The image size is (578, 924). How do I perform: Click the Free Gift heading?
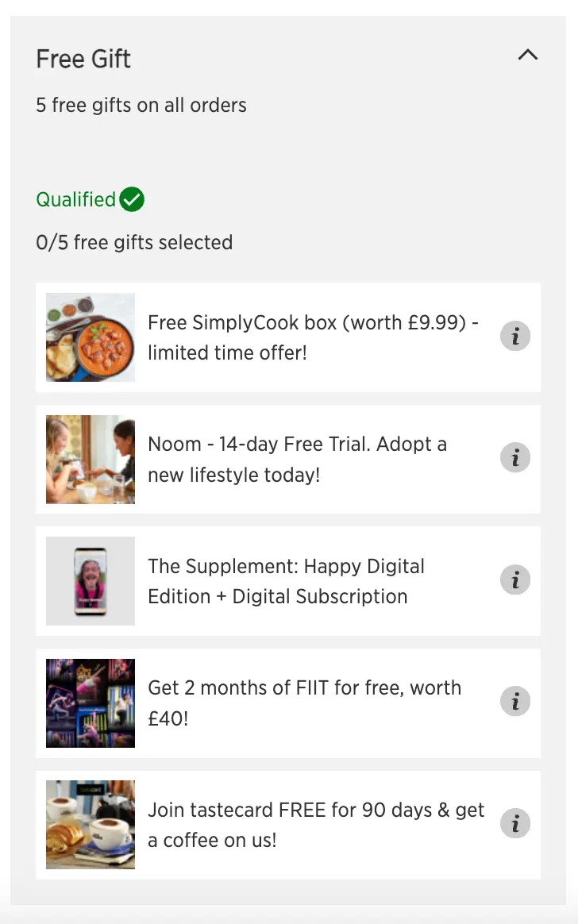tap(83, 58)
